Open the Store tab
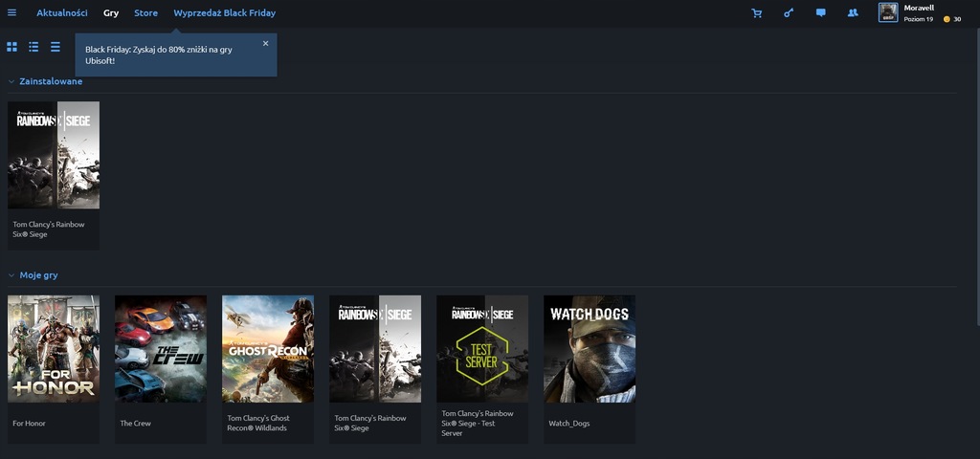Image resolution: width=980 pixels, height=459 pixels. tap(145, 13)
